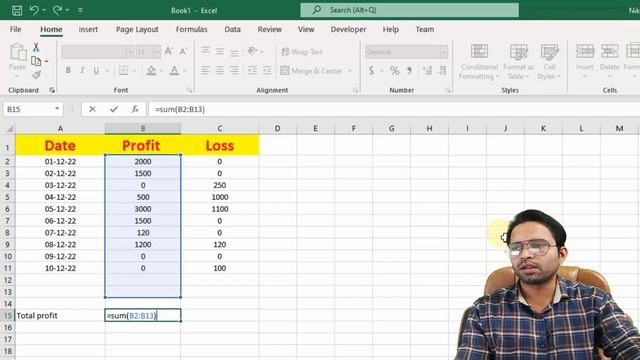Open the Team tab

(x=424, y=29)
